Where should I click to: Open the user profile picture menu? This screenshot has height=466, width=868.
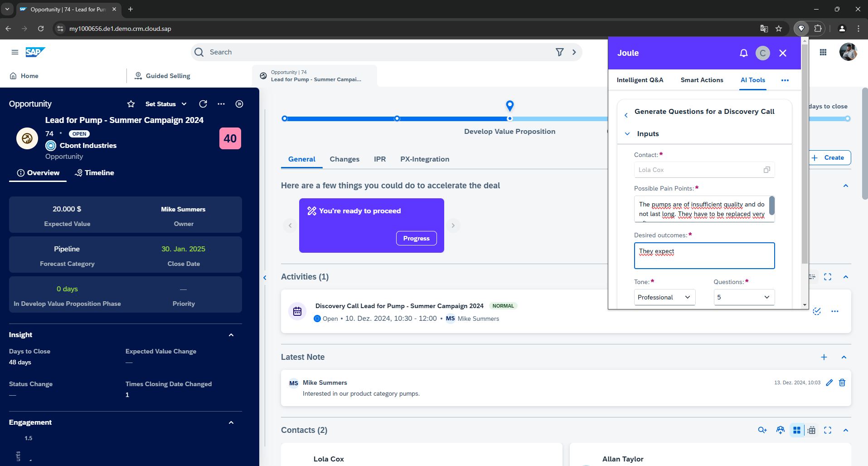(x=848, y=52)
